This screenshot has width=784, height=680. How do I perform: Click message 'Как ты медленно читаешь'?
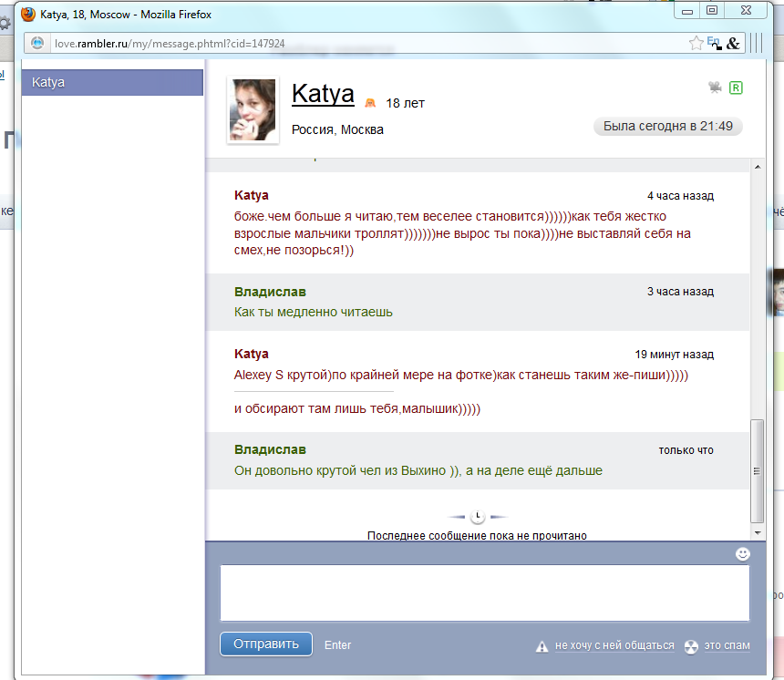point(314,312)
